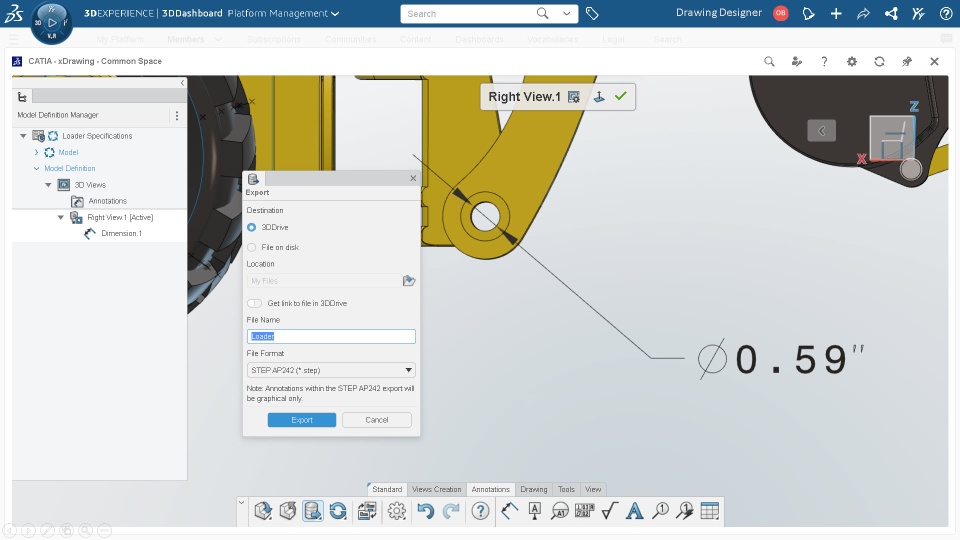Open the widget settings gear
Viewport: 960px width, 540px height.
point(852,61)
